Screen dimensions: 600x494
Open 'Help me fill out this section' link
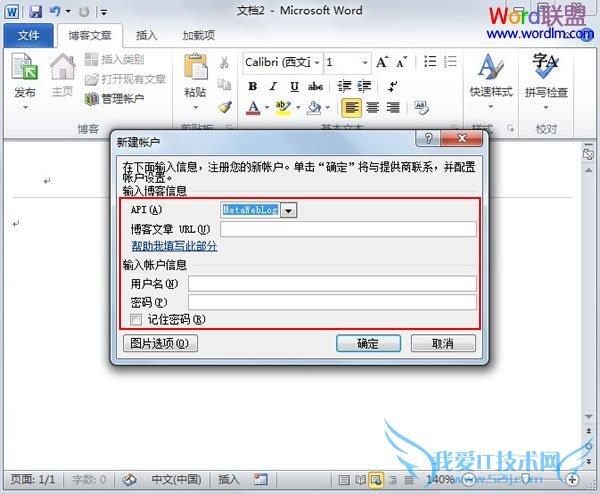click(x=174, y=246)
